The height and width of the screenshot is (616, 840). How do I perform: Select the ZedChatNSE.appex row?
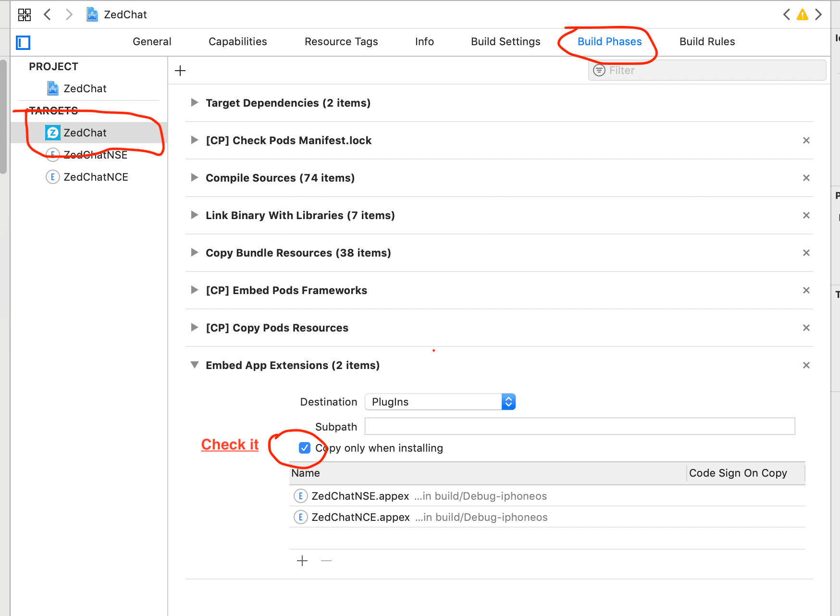[547, 496]
